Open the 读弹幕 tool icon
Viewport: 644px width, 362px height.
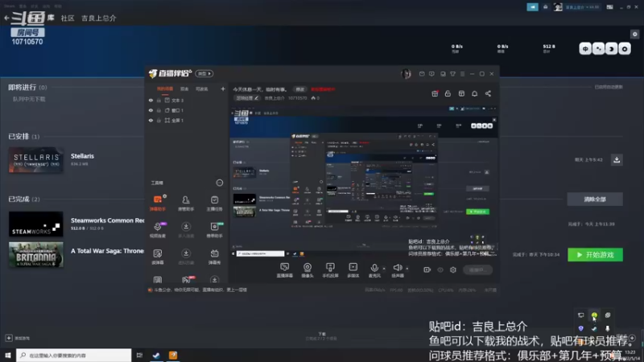tap(158, 257)
